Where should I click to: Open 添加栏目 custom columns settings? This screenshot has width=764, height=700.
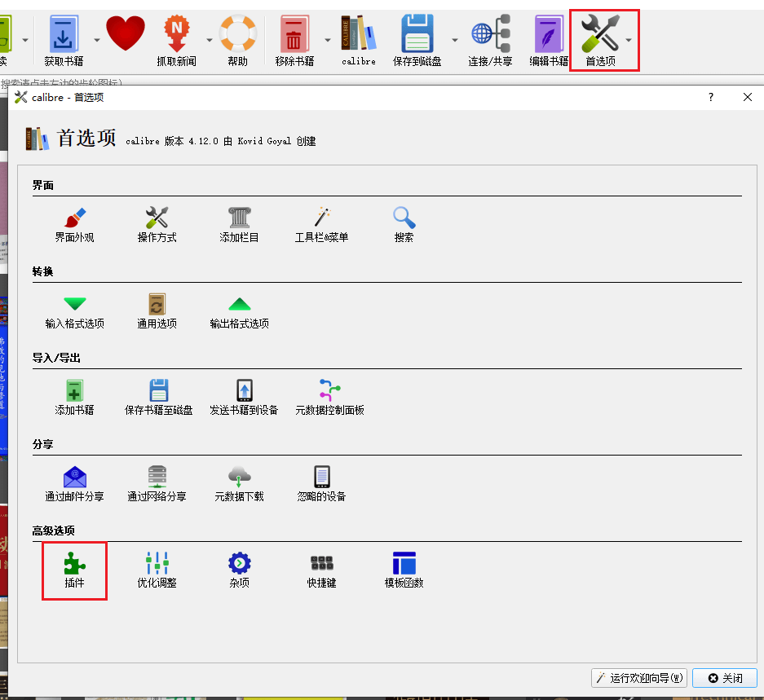click(239, 226)
